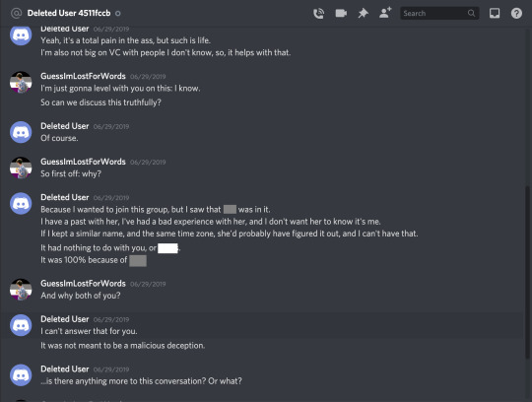Click Deleted User name above 'Of course.'
Screen dimensions: 532x402
point(65,126)
